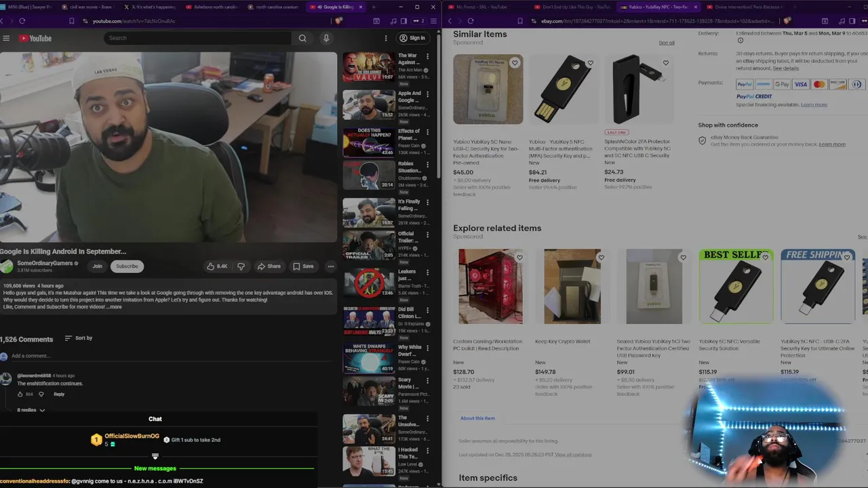The width and height of the screenshot is (868, 488).
Task: Click See all under Similar Items
Action: [x=667, y=43]
